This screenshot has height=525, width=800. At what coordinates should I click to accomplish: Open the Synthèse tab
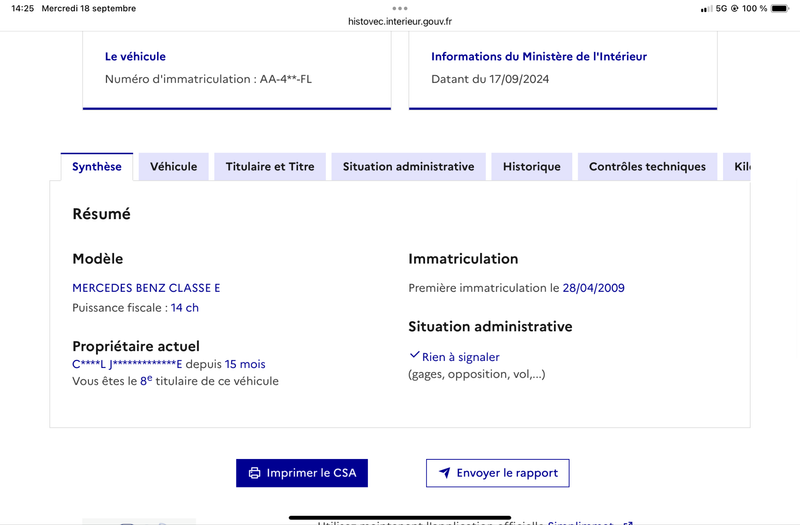tap(97, 167)
